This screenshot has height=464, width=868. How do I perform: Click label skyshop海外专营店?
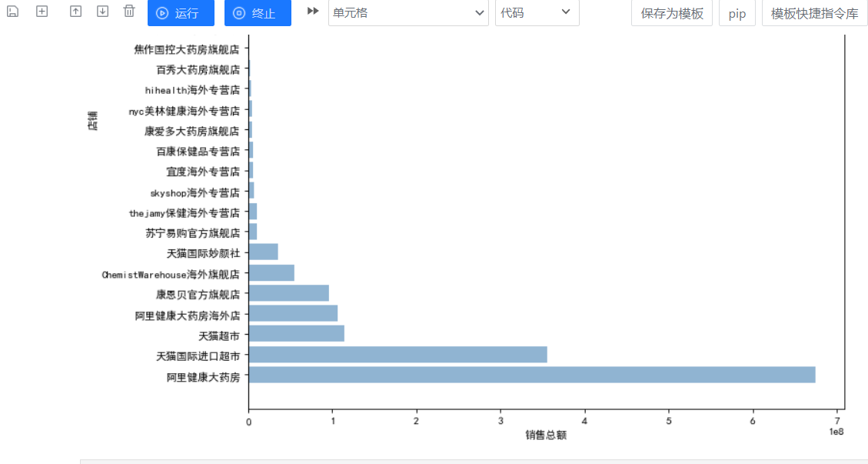tap(195, 192)
